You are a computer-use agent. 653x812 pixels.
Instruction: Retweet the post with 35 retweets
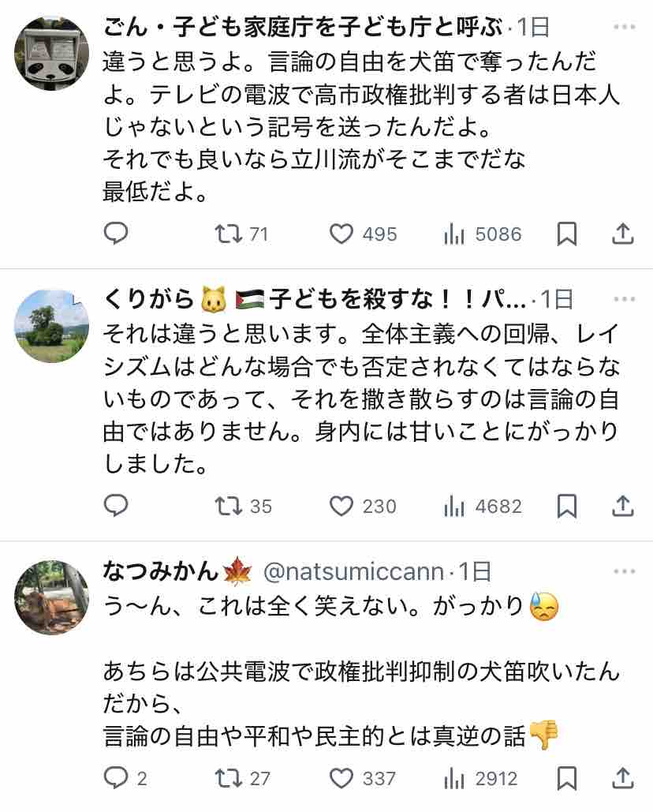click(x=243, y=506)
